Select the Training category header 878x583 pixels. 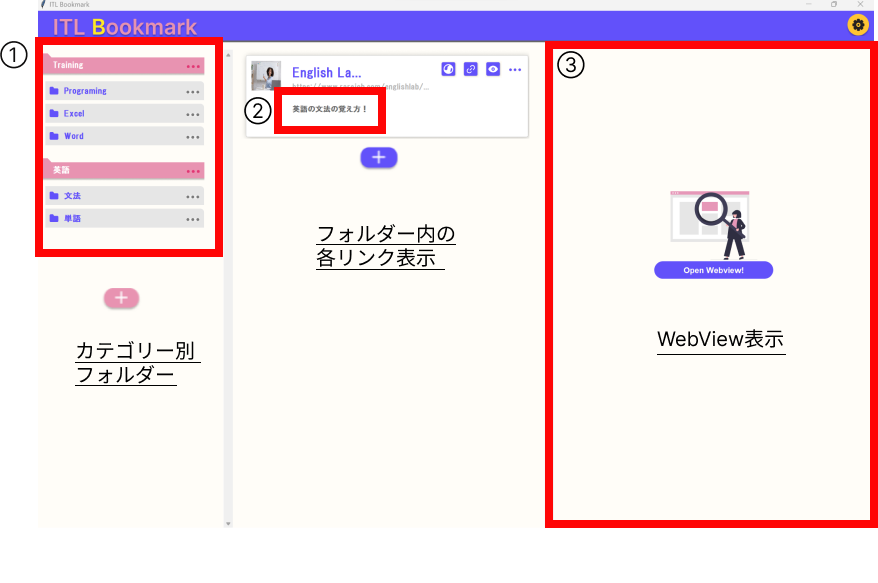(x=124, y=64)
